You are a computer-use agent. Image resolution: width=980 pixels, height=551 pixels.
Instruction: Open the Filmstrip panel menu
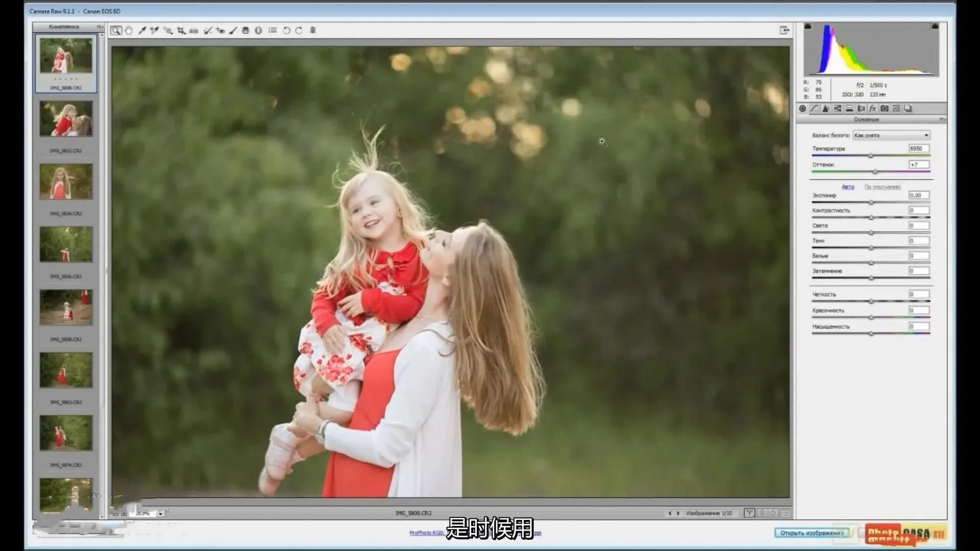coord(100,27)
